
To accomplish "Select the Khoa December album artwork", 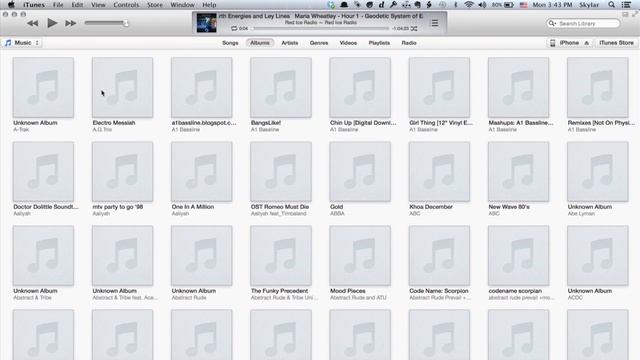I will [x=439, y=172].
